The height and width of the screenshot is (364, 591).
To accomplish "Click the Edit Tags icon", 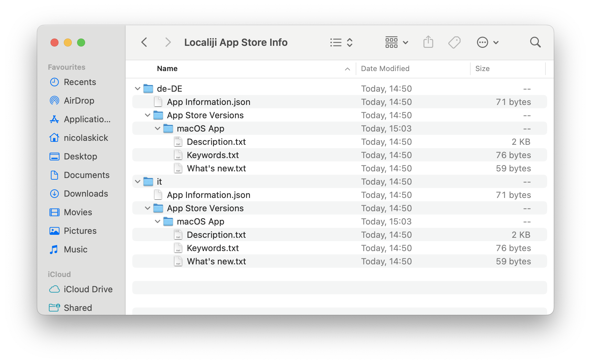I will [x=454, y=42].
